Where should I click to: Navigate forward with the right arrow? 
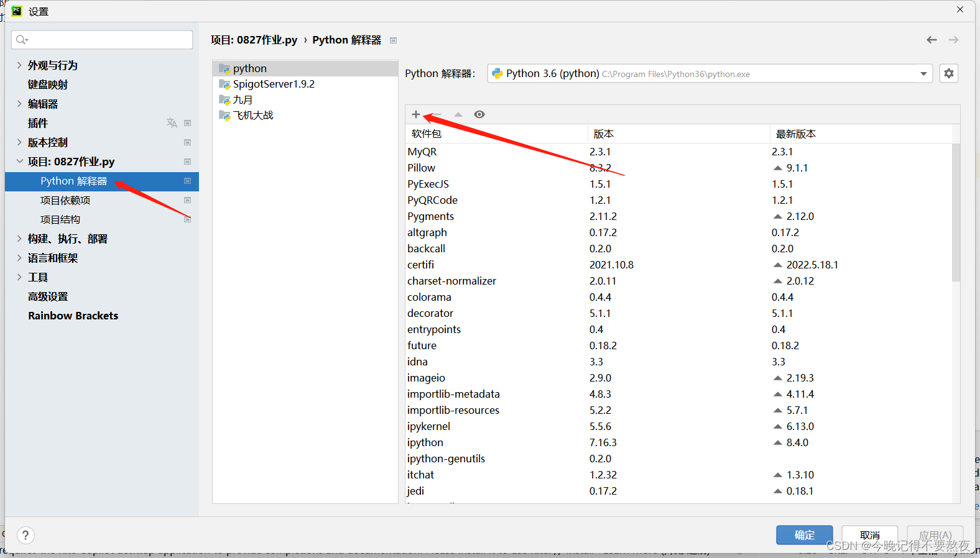[x=953, y=40]
